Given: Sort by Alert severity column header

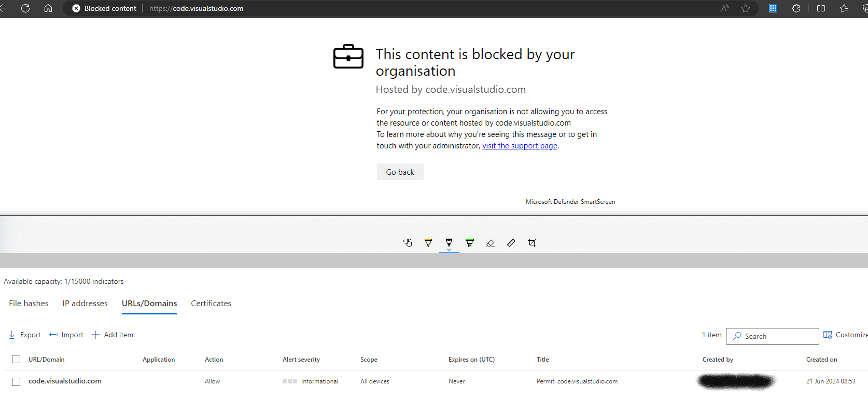Looking at the screenshot, I should 301,360.
